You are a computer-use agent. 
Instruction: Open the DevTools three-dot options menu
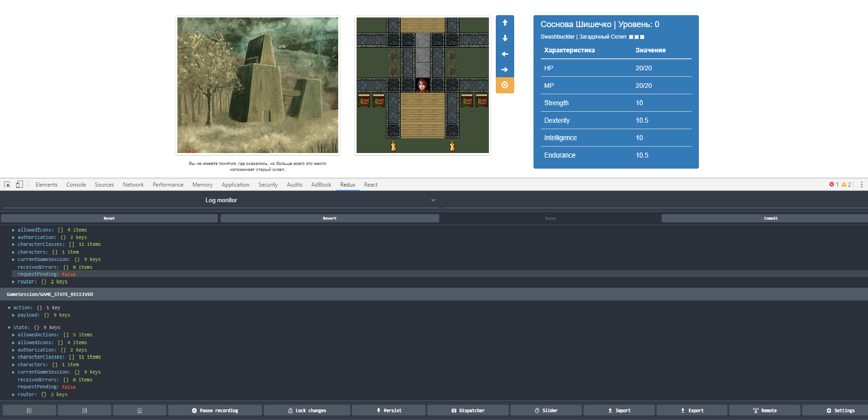click(x=861, y=184)
